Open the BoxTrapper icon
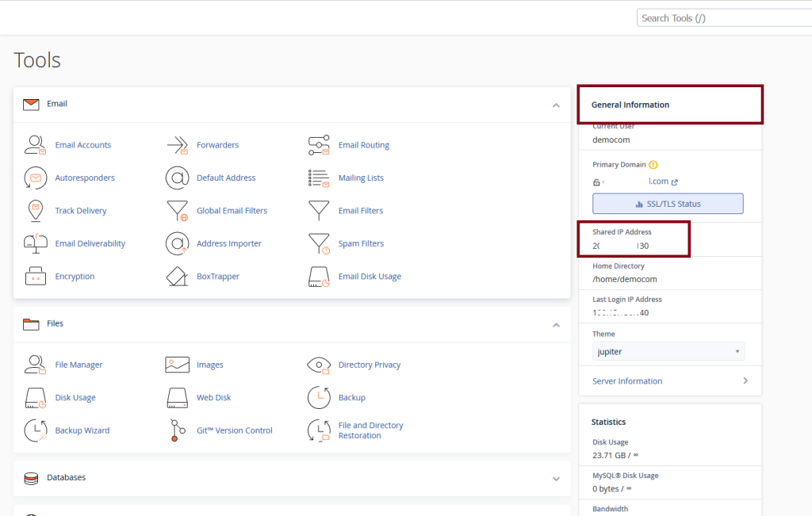The height and width of the screenshot is (516, 812). tap(177, 277)
